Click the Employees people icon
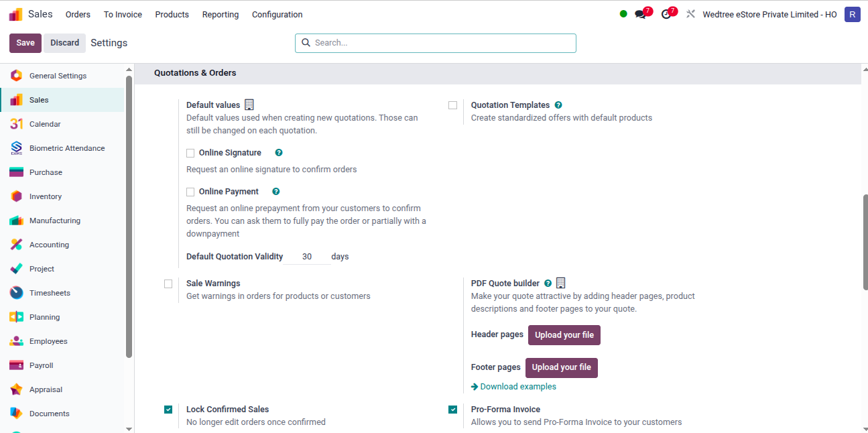Screen dimensions: 868x433 (17, 341)
